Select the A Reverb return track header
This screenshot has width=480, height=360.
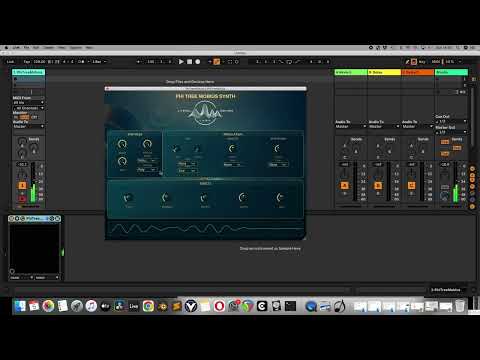click(x=351, y=72)
